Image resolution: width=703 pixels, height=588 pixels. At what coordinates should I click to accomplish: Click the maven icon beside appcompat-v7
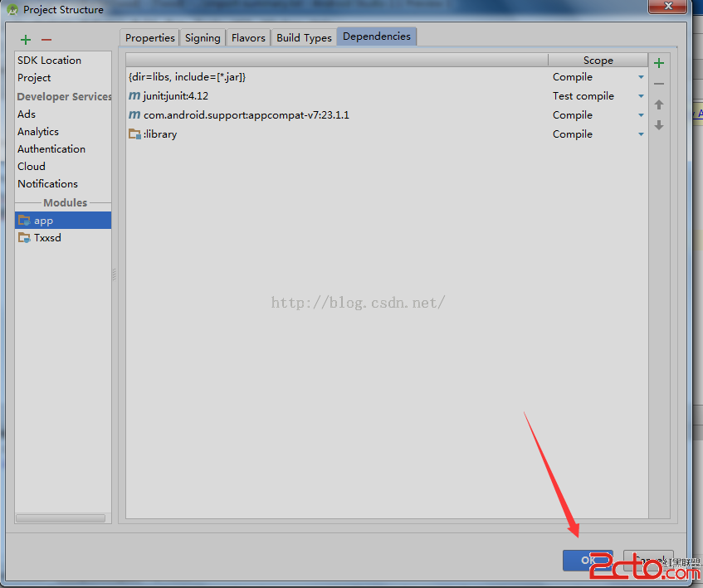coord(134,114)
